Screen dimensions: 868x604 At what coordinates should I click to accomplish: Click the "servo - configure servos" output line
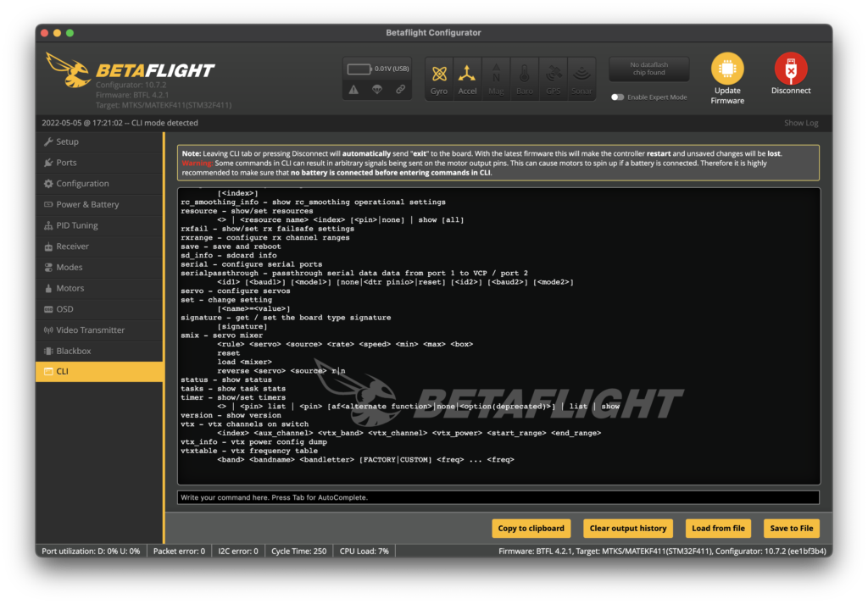[236, 291]
